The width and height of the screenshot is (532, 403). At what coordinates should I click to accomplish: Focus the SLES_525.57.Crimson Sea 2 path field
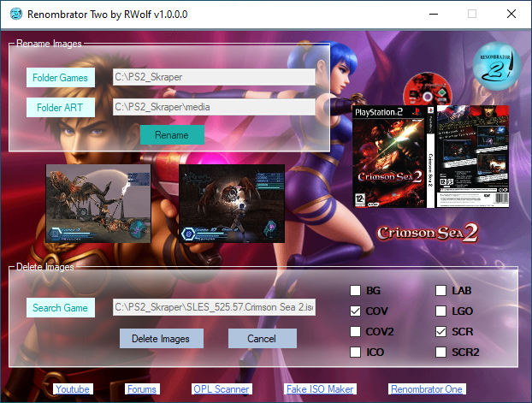(x=214, y=307)
